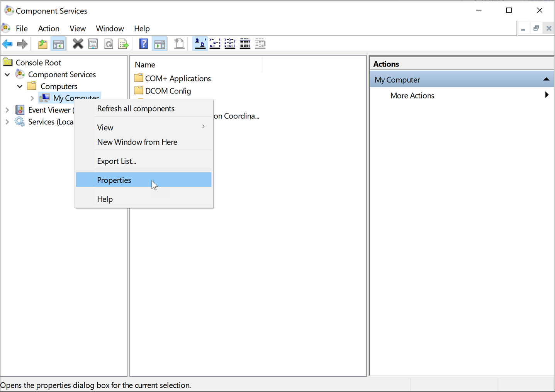Open the Action menu in menu bar
This screenshot has width=555, height=392.
[49, 29]
